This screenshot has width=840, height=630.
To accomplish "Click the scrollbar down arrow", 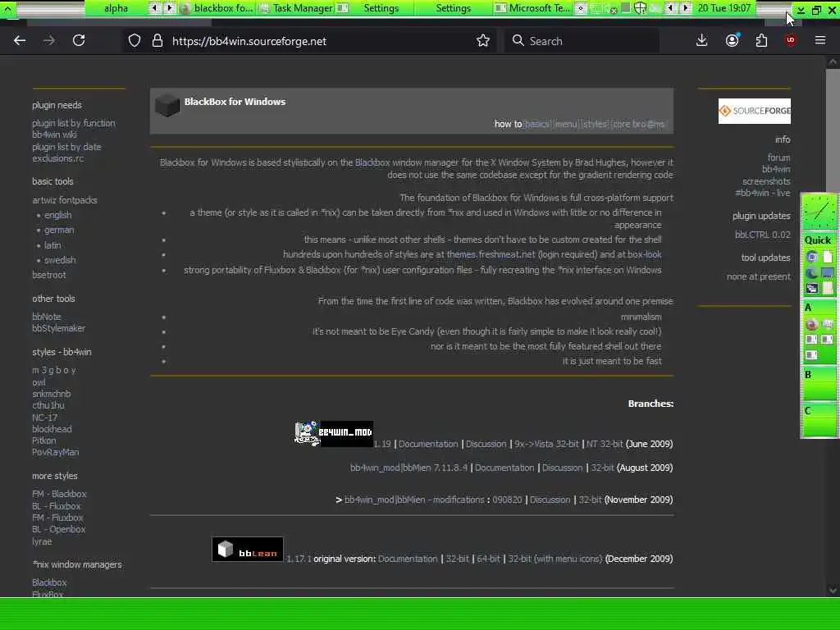I will click(833, 591).
